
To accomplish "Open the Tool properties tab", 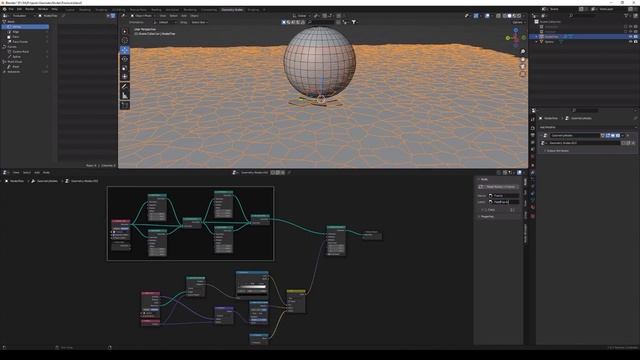I will (x=533, y=119).
